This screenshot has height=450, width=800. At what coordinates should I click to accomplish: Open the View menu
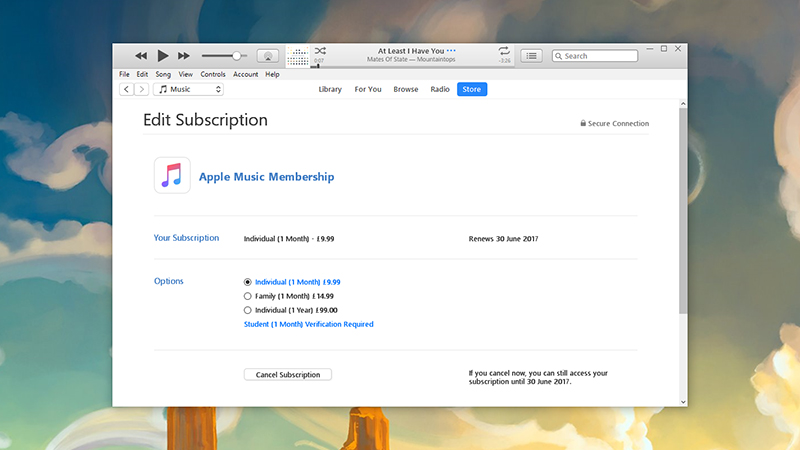[185, 74]
